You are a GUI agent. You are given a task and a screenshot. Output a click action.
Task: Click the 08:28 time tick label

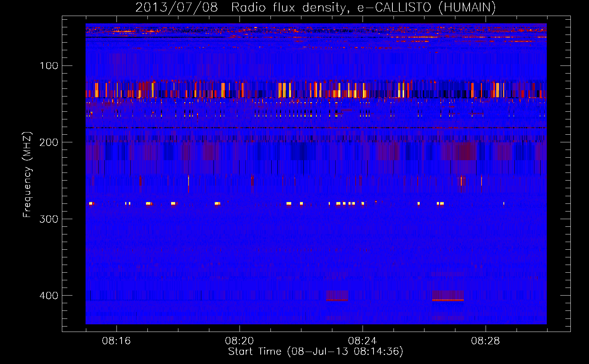(486, 341)
